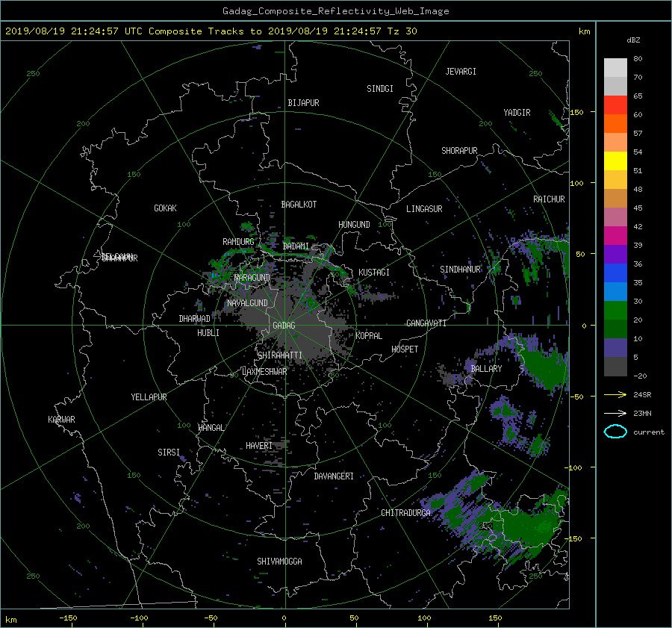Viewport: 672px width, 628px height.
Task: Click the SHORAPUR city label
Action: coord(459,151)
